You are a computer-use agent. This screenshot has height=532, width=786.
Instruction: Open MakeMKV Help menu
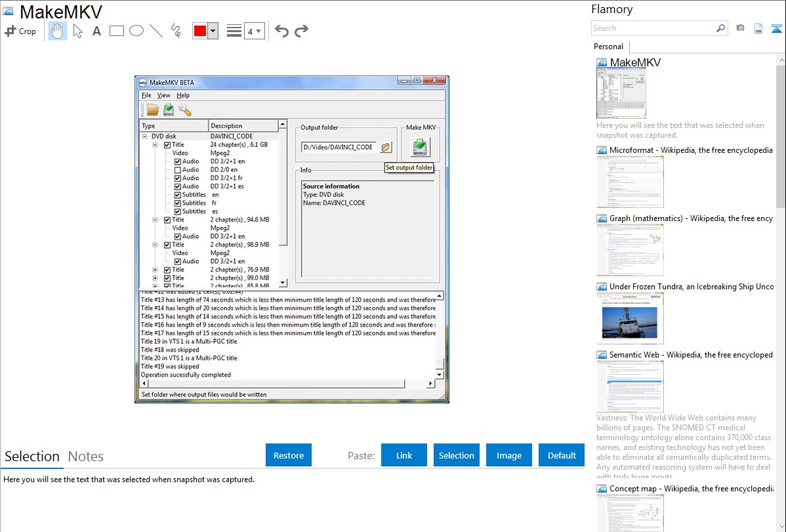point(183,95)
